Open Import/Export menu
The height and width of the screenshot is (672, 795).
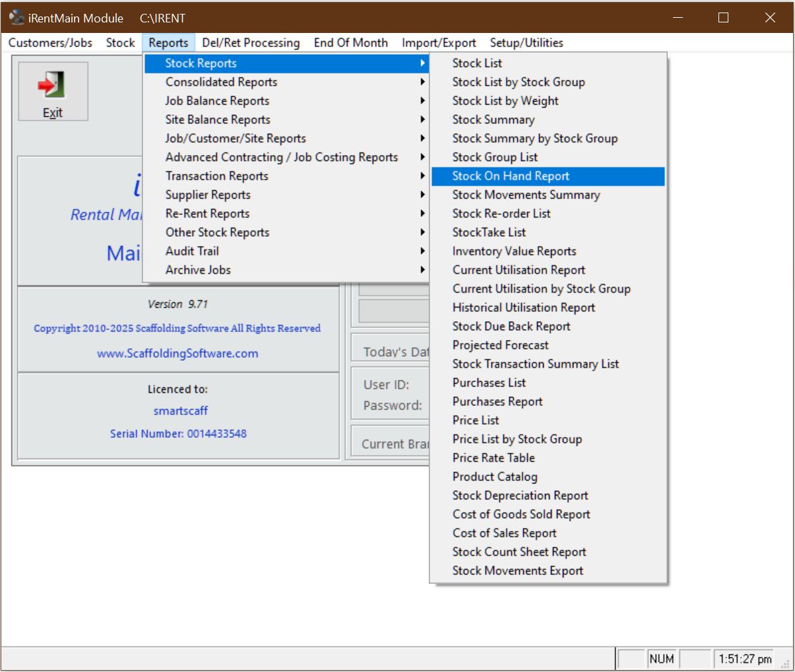[438, 43]
